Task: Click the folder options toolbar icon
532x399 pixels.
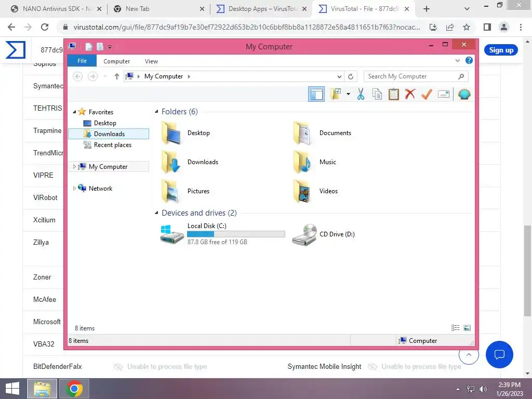Action: pos(336,94)
